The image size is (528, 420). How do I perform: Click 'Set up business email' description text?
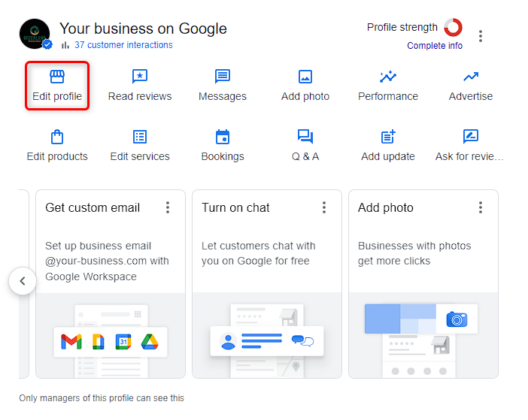point(107,261)
